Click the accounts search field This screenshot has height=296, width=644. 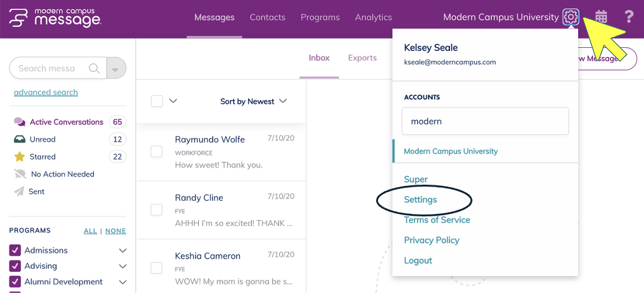[485, 121]
